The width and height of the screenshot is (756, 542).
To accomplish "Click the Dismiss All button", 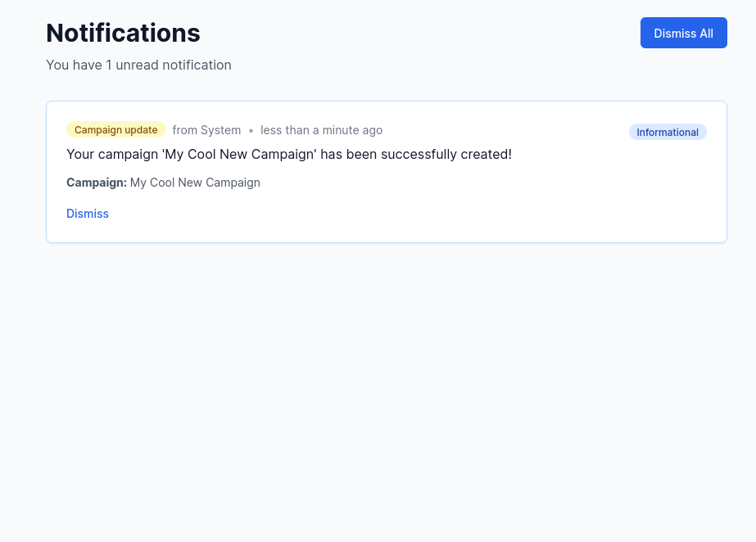I will pyautogui.click(x=683, y=33).
